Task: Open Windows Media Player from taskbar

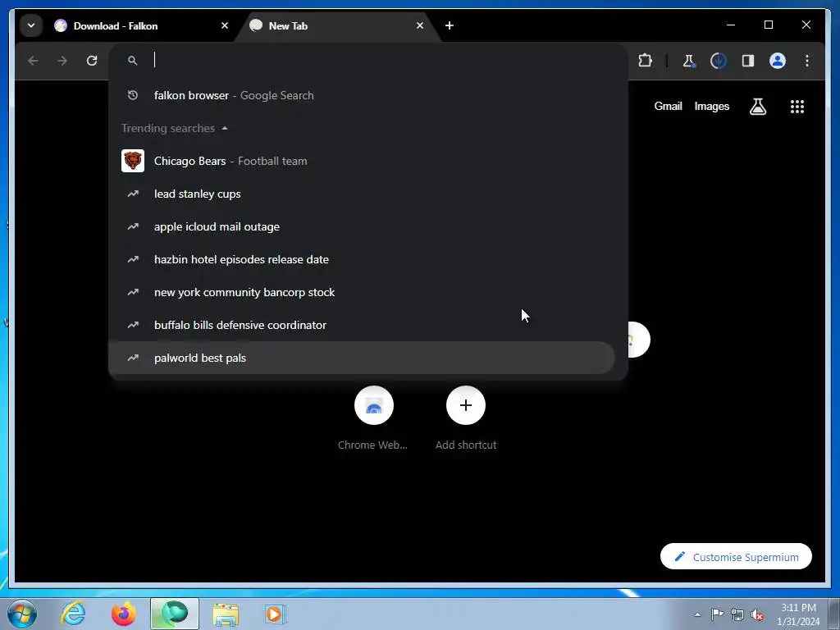Action: (276, 614)
